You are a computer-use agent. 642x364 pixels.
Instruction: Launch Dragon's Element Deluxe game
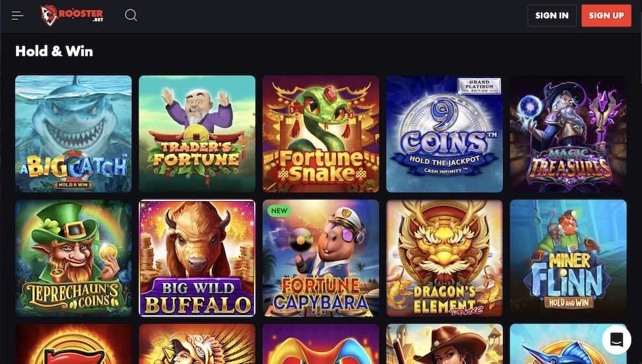click(x=444, y=258)
